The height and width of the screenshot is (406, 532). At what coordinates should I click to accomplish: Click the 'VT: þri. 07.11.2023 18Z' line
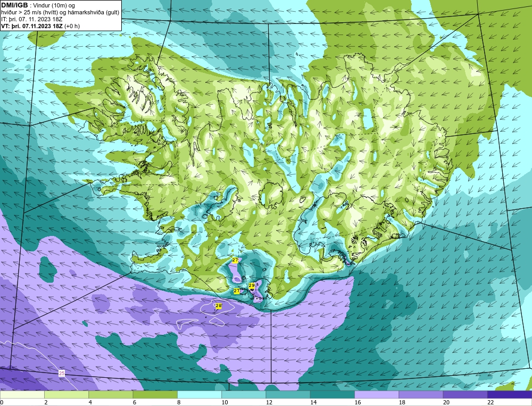pos(31,26)
